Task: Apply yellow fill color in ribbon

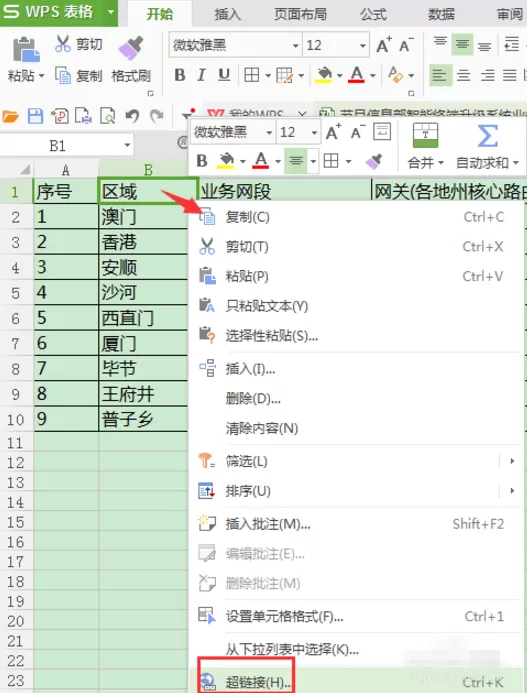Action: 324,75
